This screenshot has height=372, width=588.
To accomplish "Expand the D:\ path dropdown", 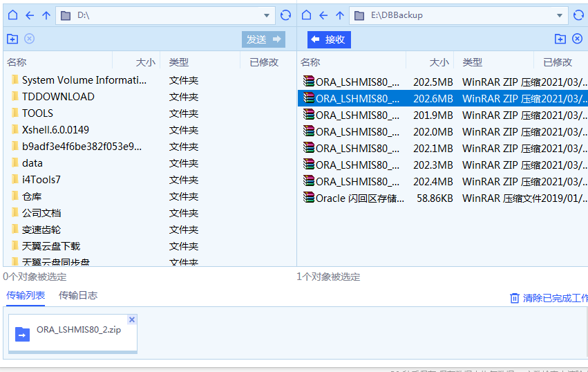I will (267, 15).
